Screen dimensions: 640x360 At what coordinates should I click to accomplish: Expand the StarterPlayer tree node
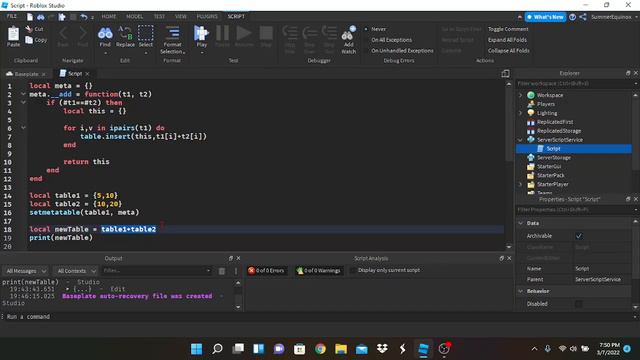click(x=520, y=184)
